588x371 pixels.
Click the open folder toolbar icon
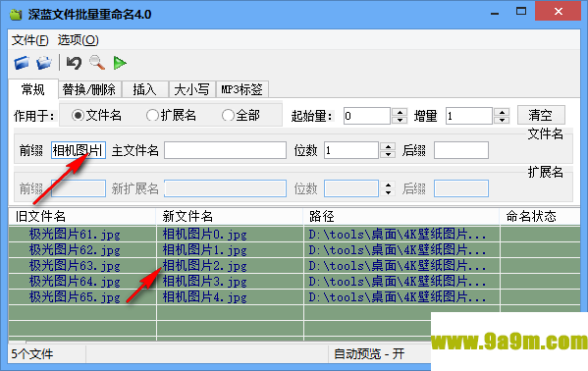(x=44, y=63)
